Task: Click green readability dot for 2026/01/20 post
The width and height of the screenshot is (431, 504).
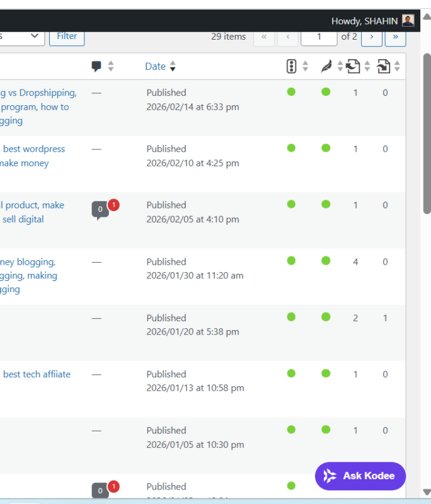Action: (x=326, y=317)
